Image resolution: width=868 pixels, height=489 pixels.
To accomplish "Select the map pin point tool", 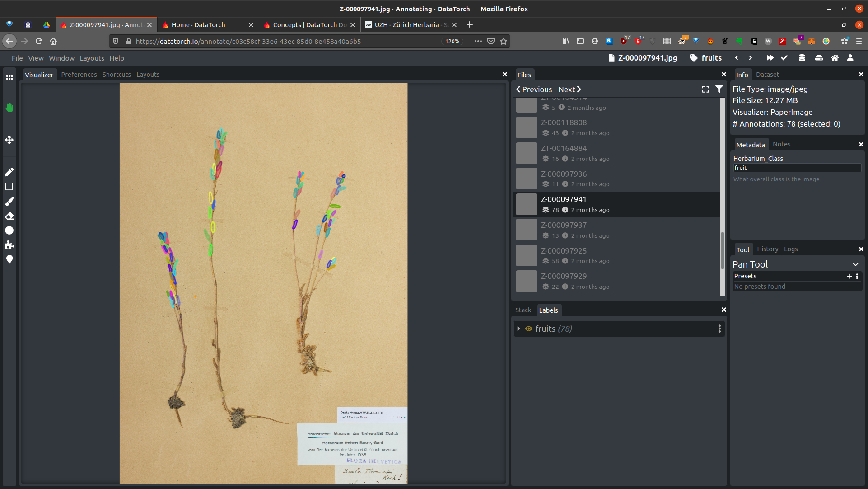I will pyautogui.click(x=9, y=259).
